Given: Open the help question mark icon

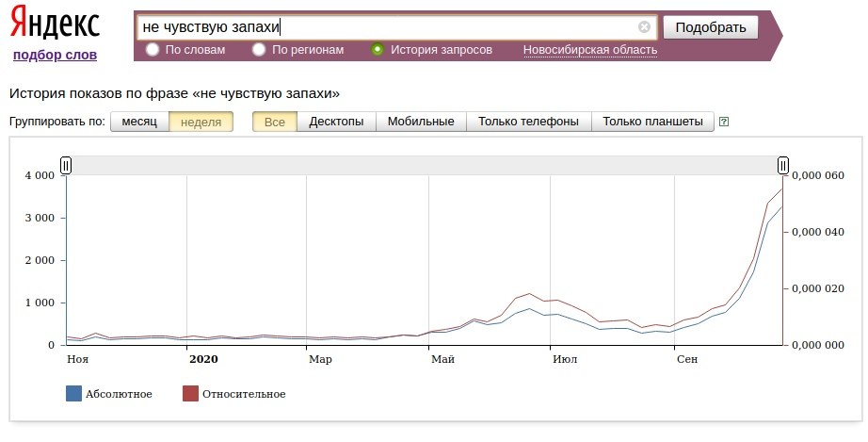Looking at the screenshot, I should click(x=723, y=122).
